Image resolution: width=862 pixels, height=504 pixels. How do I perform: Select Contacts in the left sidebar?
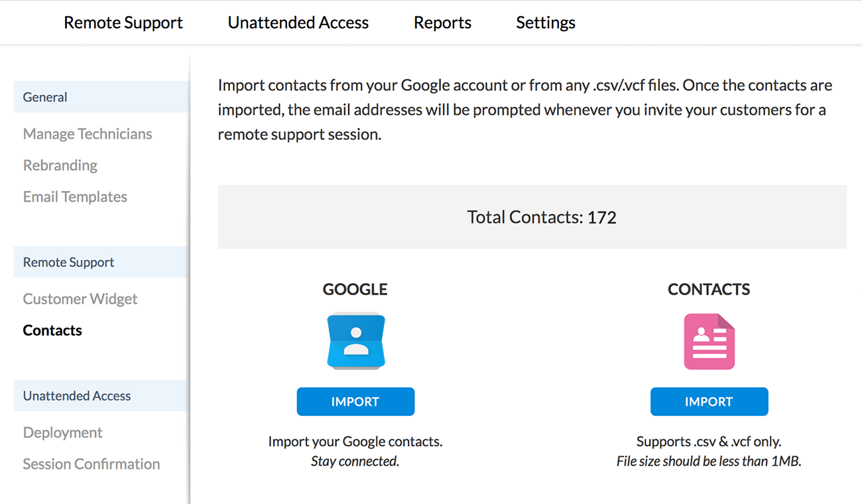click(x=52, y=330)
